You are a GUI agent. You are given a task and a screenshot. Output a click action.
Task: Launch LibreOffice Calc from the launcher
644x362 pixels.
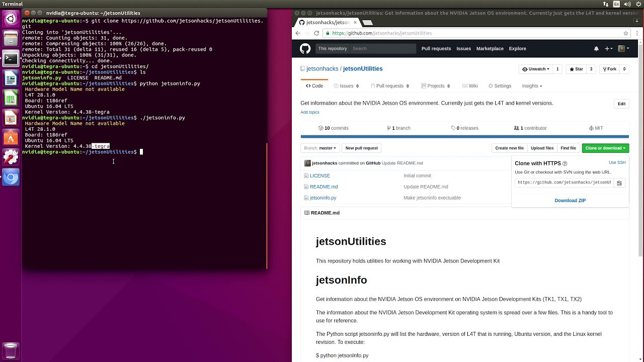click(x=11, y=98)
